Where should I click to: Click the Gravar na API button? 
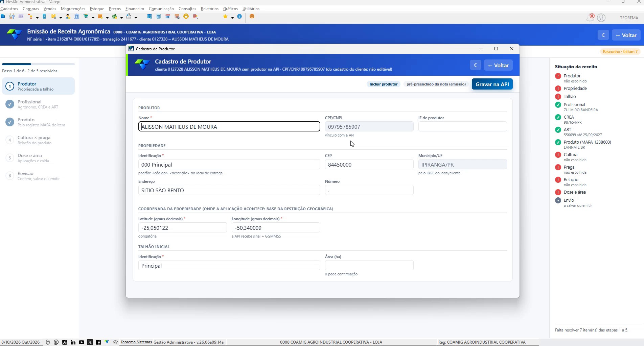[x=492, y=84]
